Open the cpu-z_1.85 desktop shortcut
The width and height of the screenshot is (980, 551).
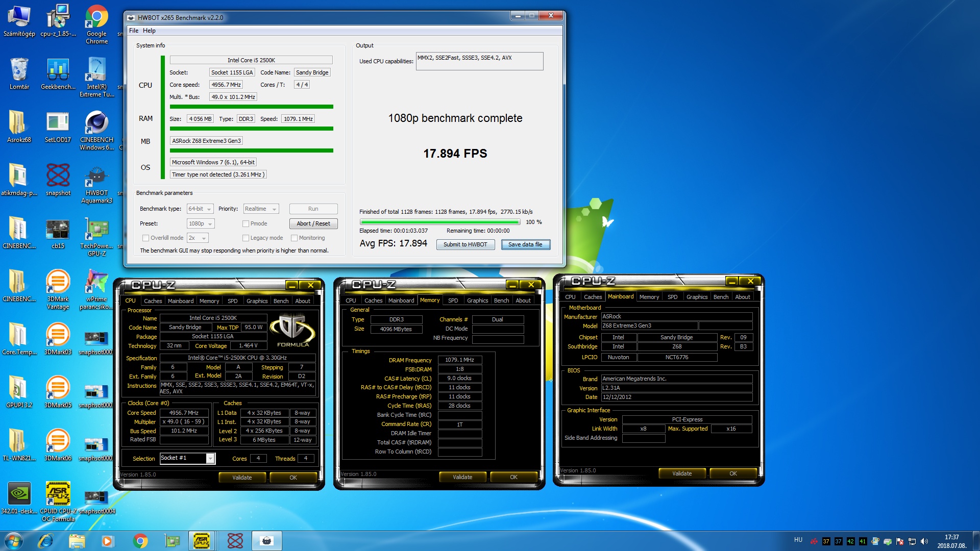pos(58,21)
